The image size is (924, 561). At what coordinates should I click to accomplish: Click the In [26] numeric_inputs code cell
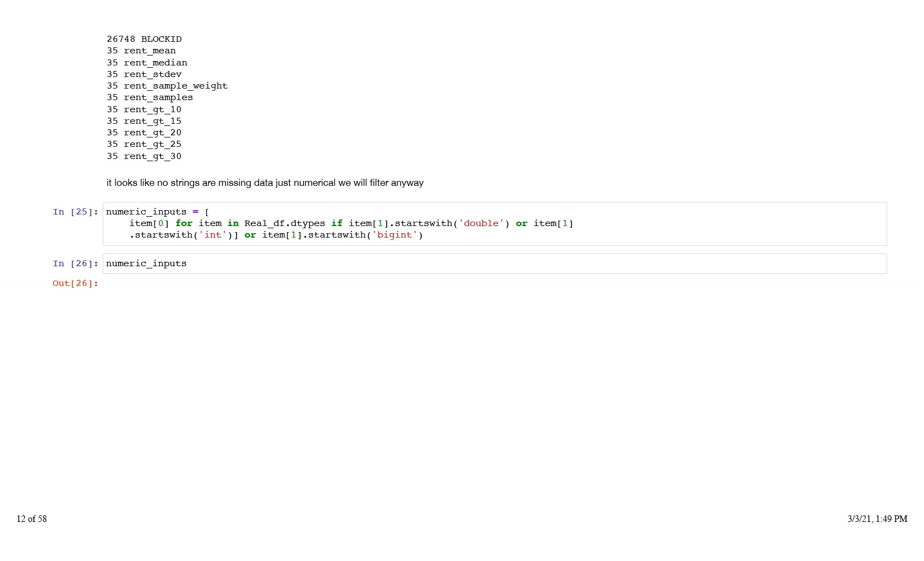click(494, 263)
